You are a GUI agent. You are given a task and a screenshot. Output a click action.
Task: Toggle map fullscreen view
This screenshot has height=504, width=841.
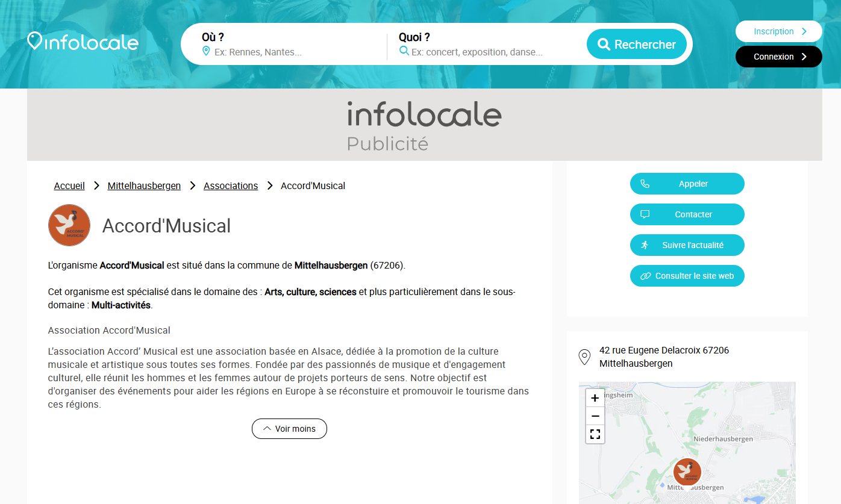point(595,434)
